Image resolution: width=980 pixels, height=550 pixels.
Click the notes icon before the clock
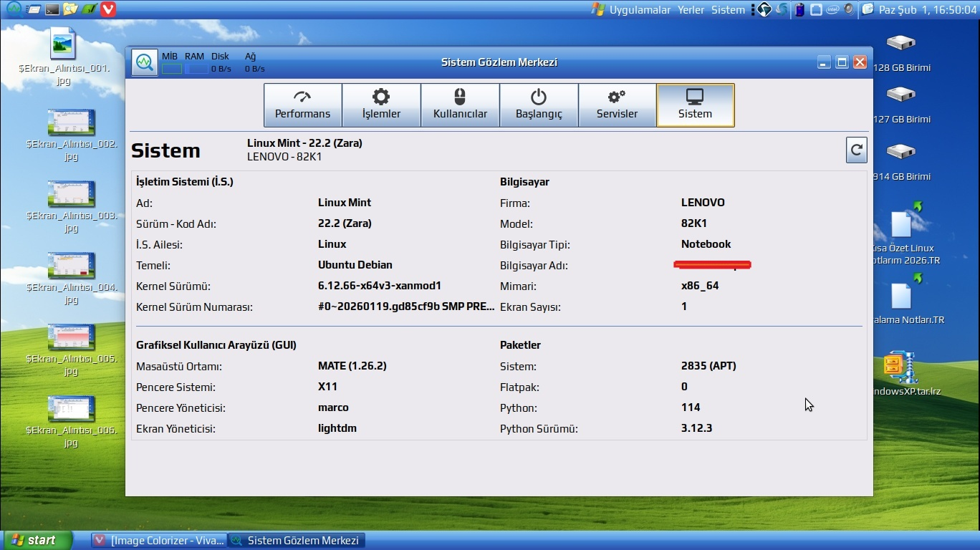tap(868, 10)
